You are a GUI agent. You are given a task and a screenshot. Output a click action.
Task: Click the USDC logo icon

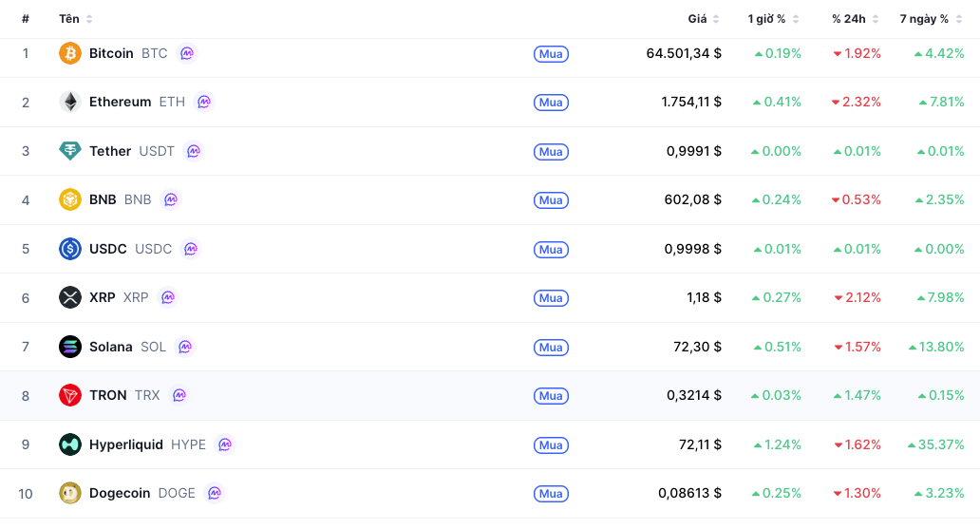(70, 249)
